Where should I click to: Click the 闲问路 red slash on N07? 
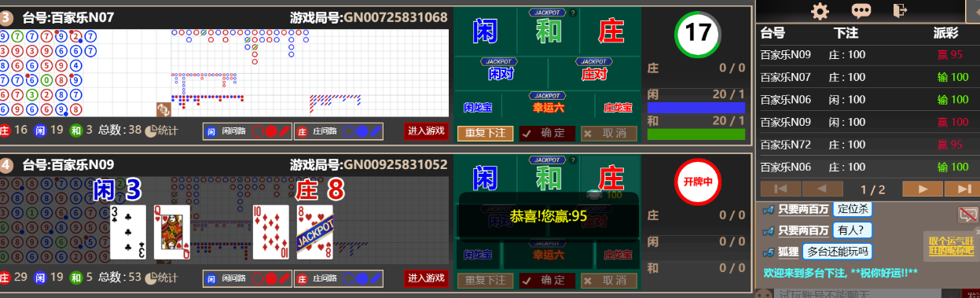pos(284,132)
